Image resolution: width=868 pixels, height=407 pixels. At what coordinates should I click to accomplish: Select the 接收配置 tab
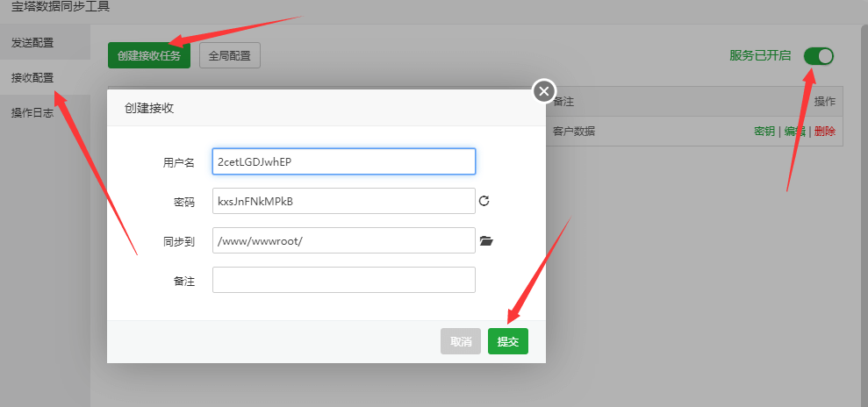[32, 77]
